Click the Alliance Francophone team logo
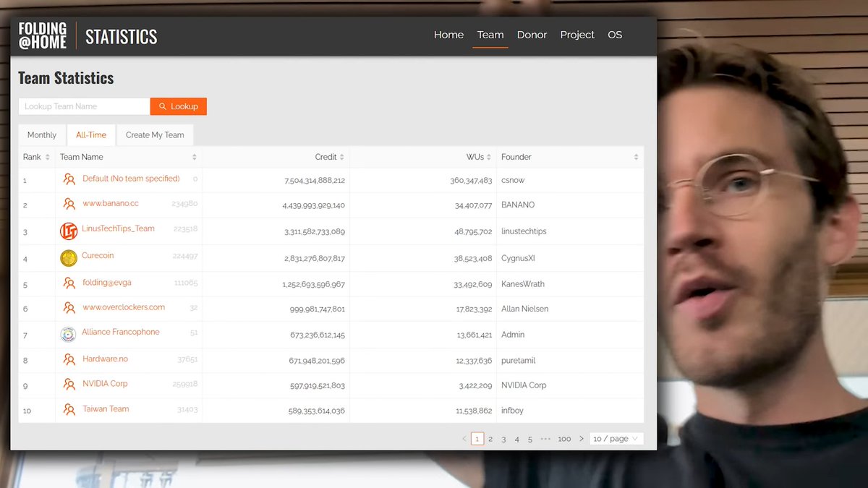Image resolution: width=868 pixels, height=488 pixels. click(69, 334)
